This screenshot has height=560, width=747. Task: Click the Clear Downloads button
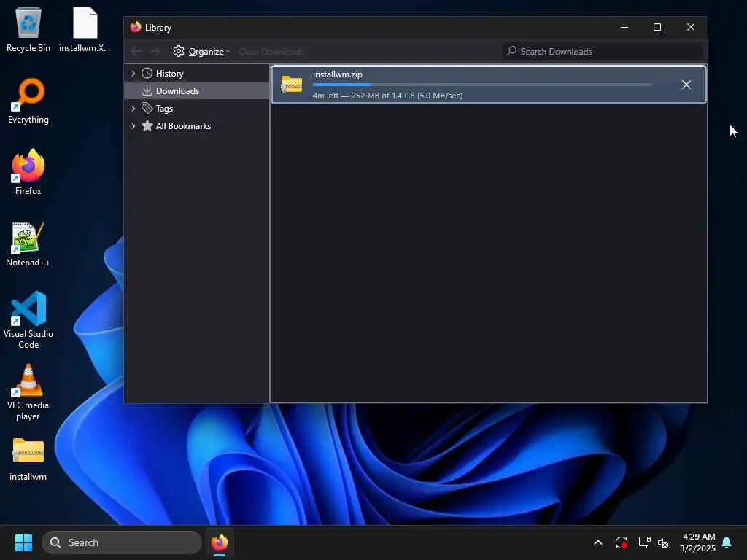(x=271, y=51)
